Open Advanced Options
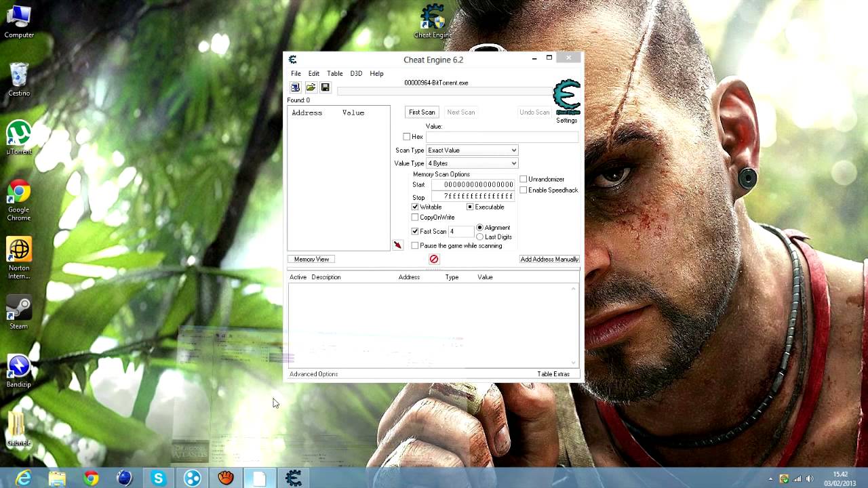 (313, 374)
